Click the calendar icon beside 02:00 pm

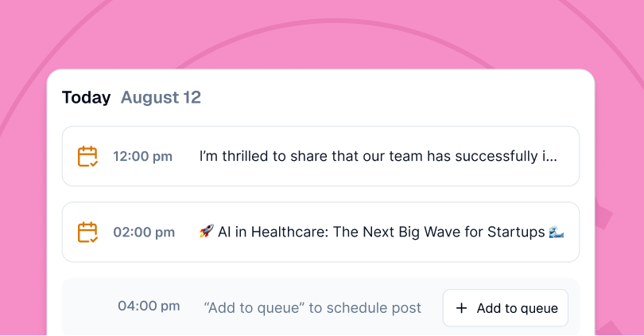(x=87, y=232)
